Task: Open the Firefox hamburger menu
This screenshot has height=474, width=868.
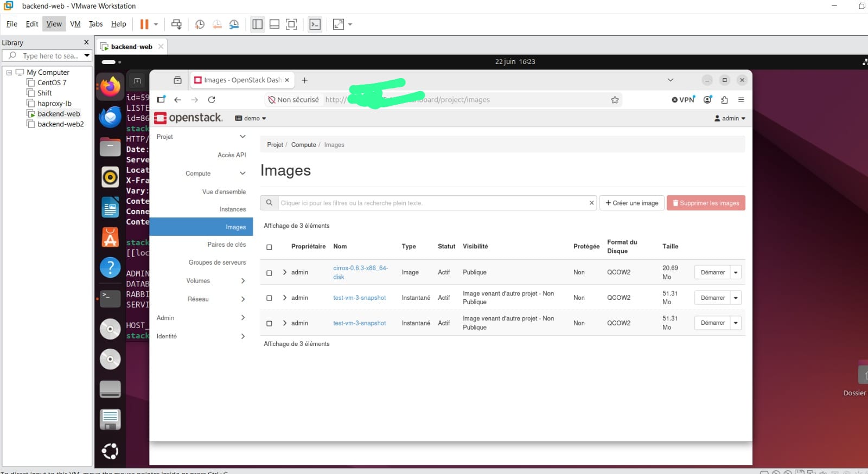Action: click(741, 100)
